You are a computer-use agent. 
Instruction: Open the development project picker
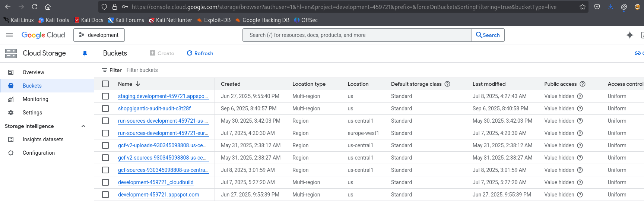(x=99, y=35)
